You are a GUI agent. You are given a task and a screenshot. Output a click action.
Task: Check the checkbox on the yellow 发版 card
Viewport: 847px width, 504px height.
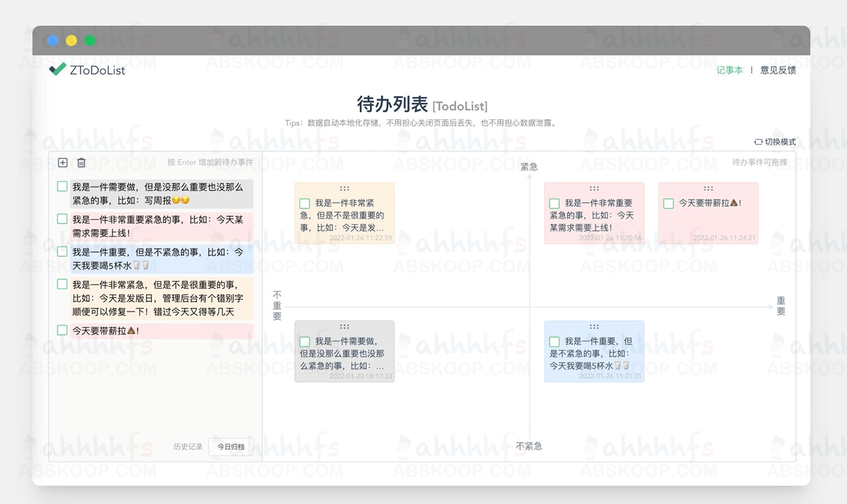coord(305,203)
